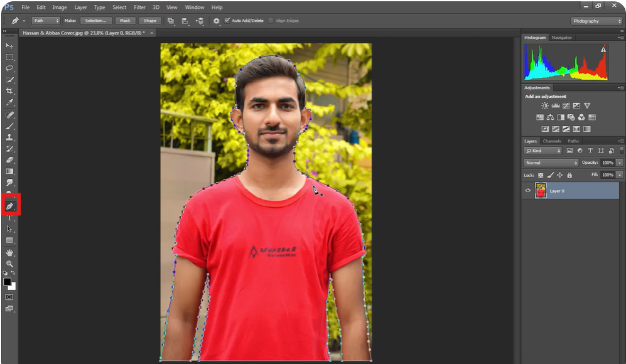Open the Fill slider arrow
The height and width of the screenshot is (364, 626).
(x=620, y=175)
